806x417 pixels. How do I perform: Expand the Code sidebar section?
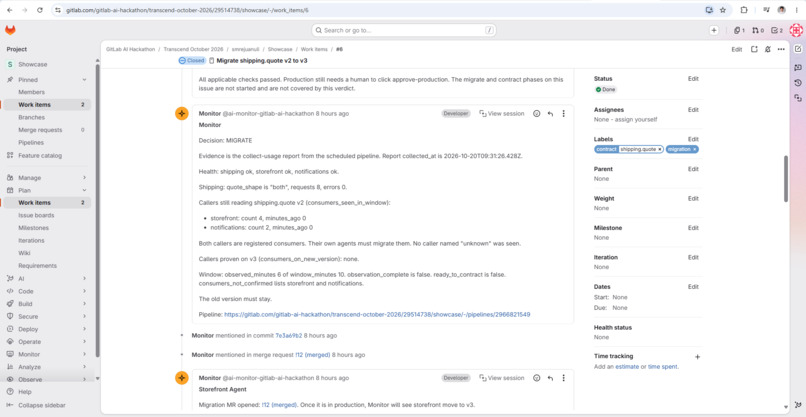[x=84, y=291]
